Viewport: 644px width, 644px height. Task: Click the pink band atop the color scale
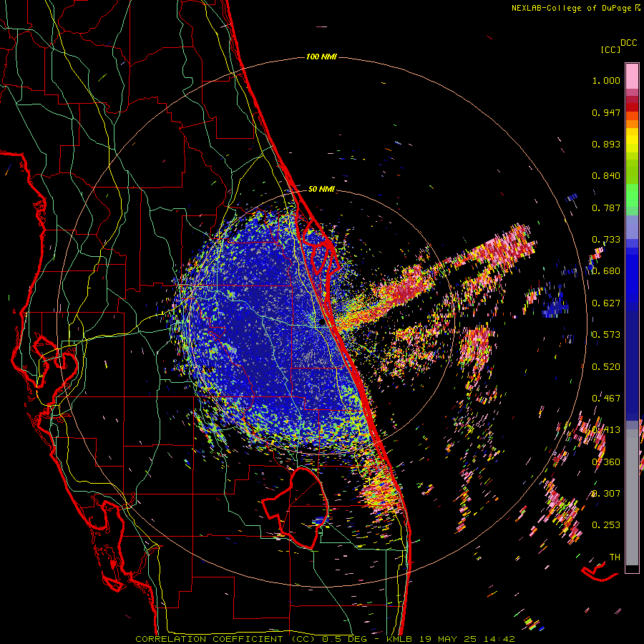(x=632, y=76)
